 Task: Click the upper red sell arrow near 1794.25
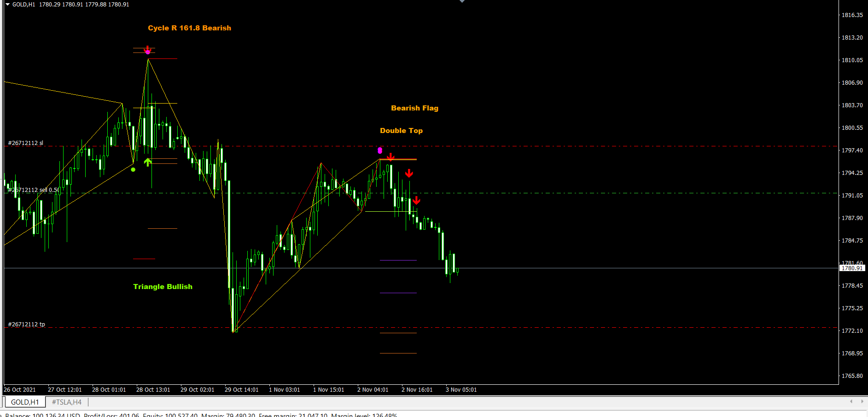[x=409, y=174]
